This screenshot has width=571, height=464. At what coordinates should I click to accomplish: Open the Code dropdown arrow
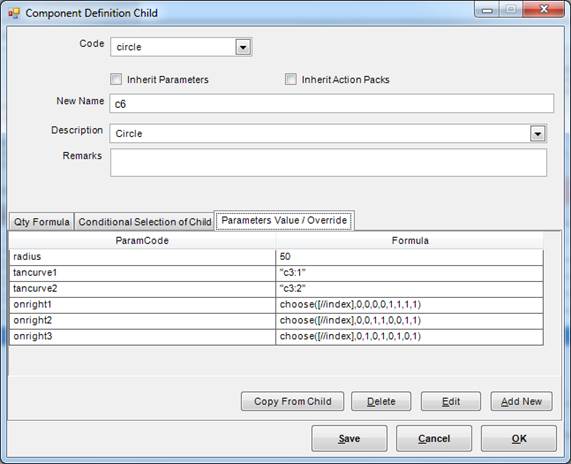click(243, 47)
